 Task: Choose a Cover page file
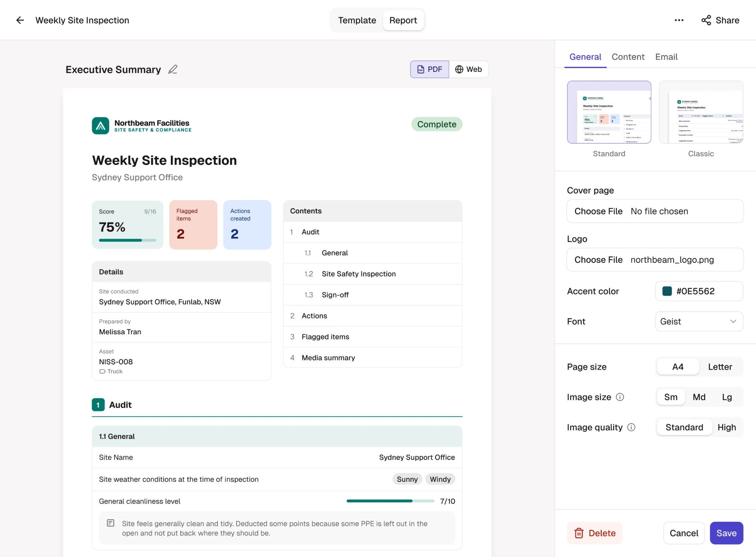(655, 211)
